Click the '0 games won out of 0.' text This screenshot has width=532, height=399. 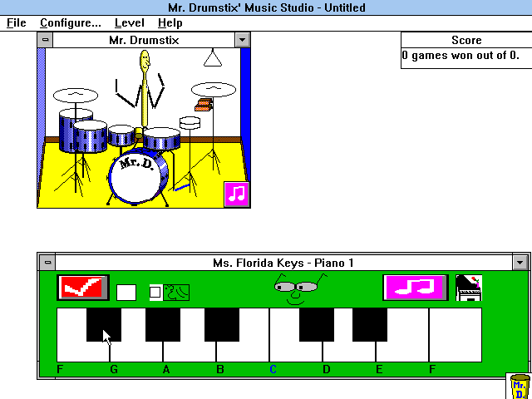click(x=461, y=55)
